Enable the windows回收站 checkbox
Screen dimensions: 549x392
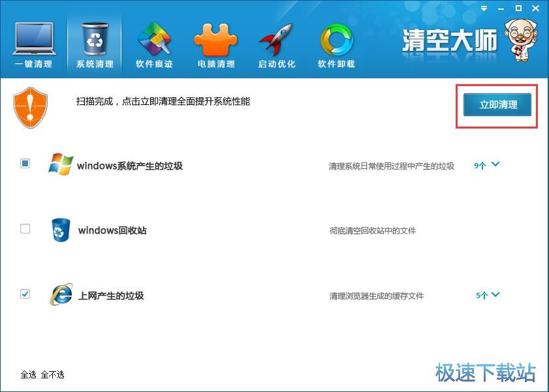[25, 229]
